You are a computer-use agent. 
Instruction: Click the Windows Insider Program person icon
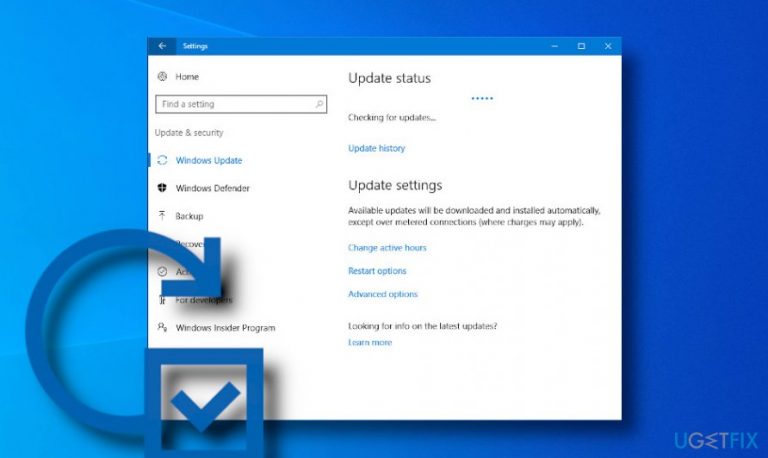pyautogui.click(x=162, y=327)
